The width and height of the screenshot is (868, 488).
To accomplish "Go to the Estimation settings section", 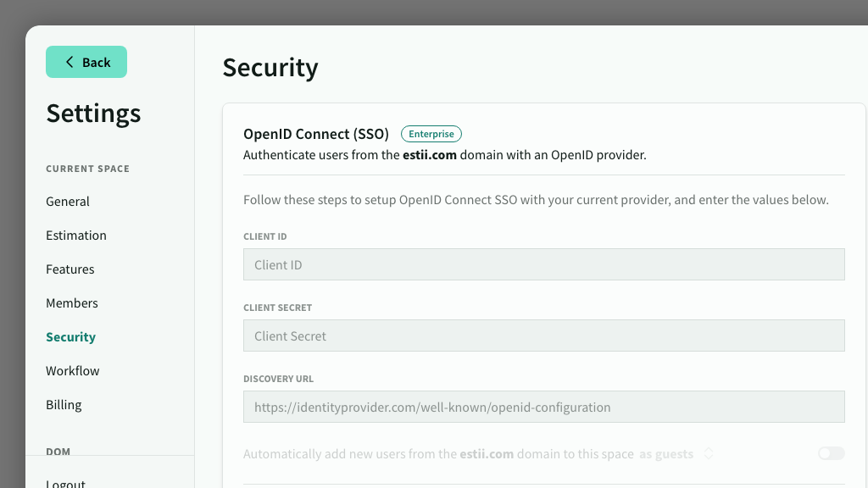I will tap(76, 236).
